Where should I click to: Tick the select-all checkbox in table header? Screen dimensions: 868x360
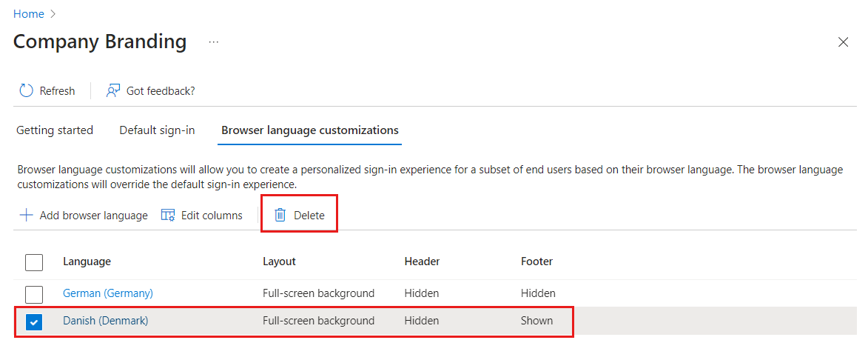point(34,262)
